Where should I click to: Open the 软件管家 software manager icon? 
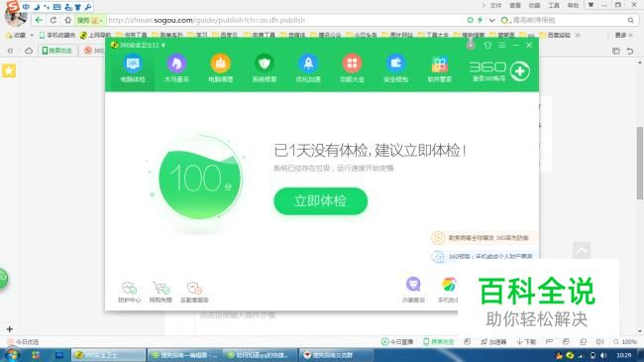tap(440, 68)
